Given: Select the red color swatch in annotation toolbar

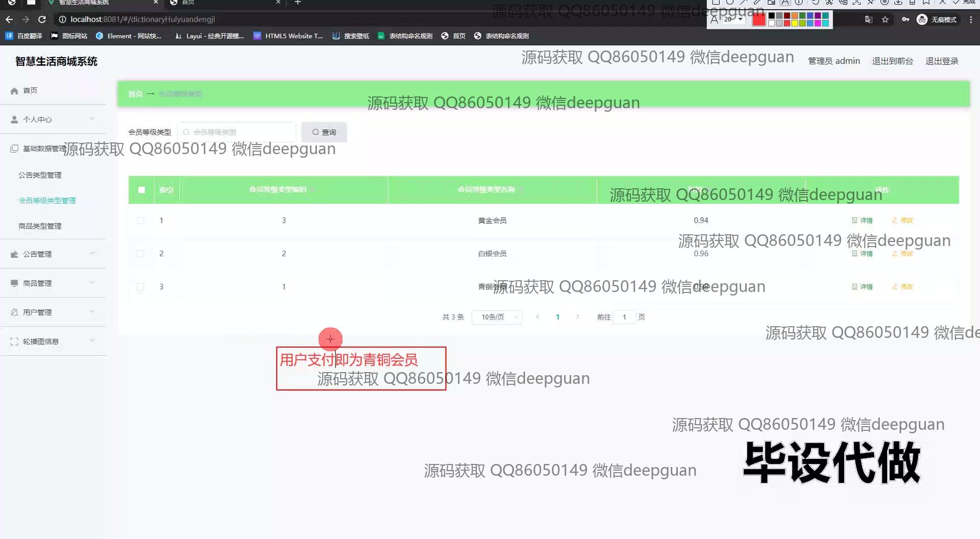Looking at the screenshot, I should [759, 19].
